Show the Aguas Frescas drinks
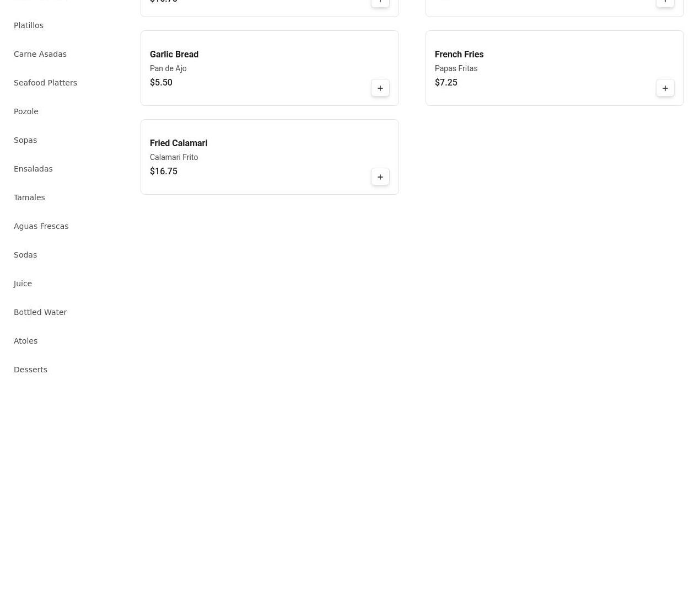Screen dimensions: 700x604 click(41, 226)
